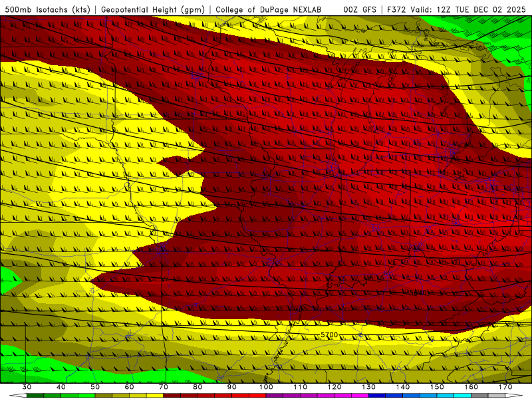This screenshot has height=399, width=532.
Task: Click the '500mb Isotachs (kts)' title text
Action: (x=47, y=10)
